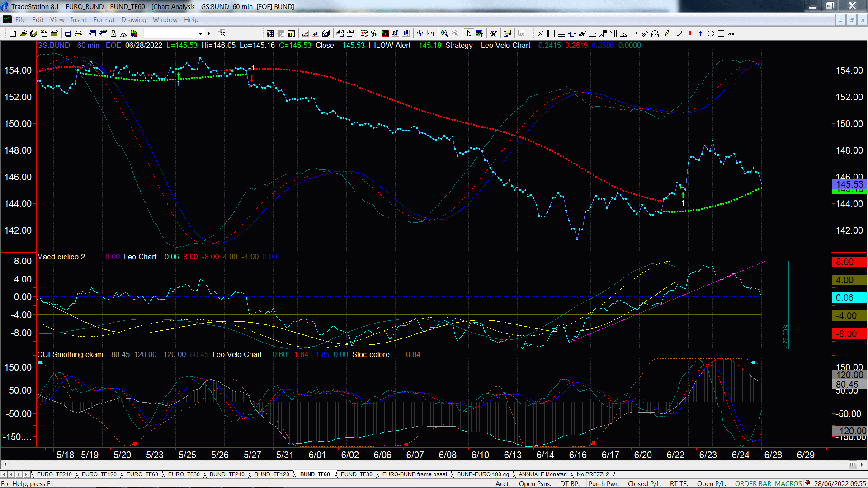Switch to ANNUALE Monetari tab
Viewport: 868px width, 488px height.
542,474
